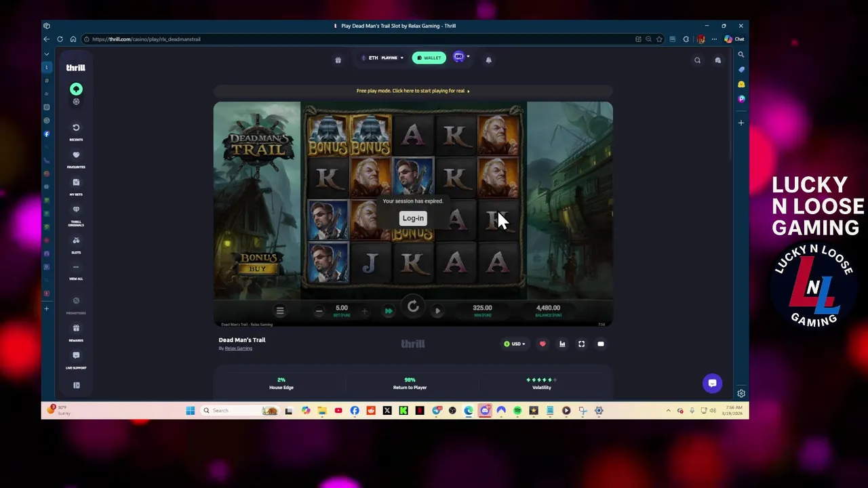Open Spotify from the taskbar

pyautogui.click(x=517, y=411)
